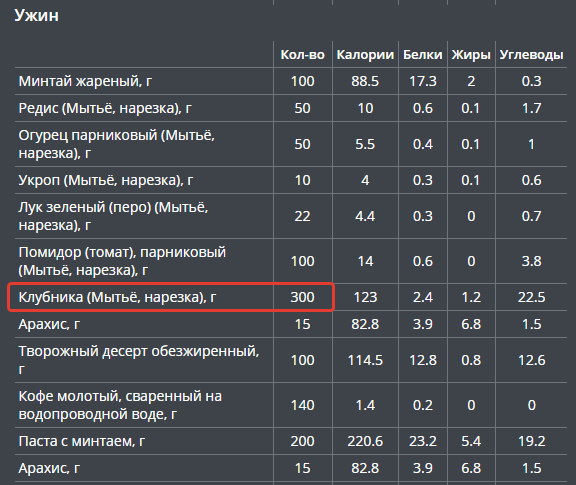Select the Жиры column header
This screenshot has width=576, height=485.
pyautogui.click(x=471, y=55)
